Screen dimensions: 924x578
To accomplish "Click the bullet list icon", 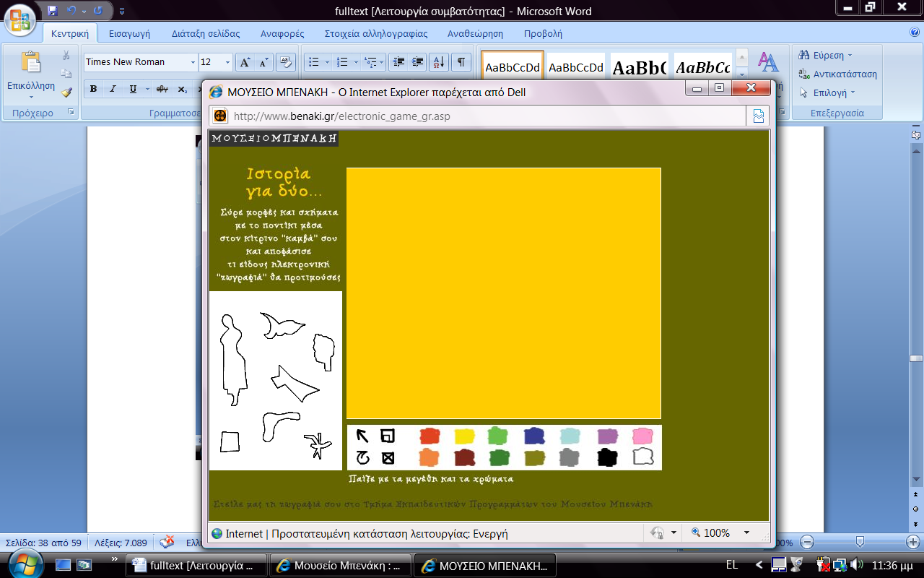I will (x=314, y=62).
